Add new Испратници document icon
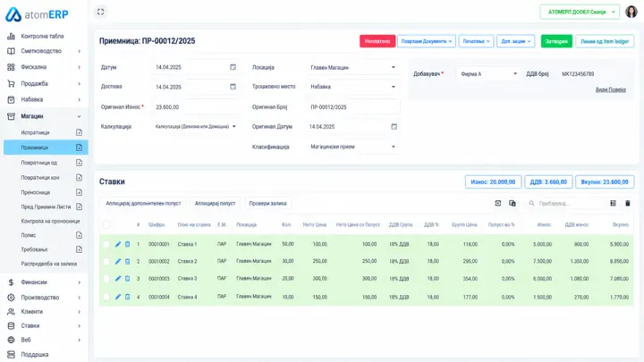The height and width of the screenshot is (362, 644). [79, 132]
